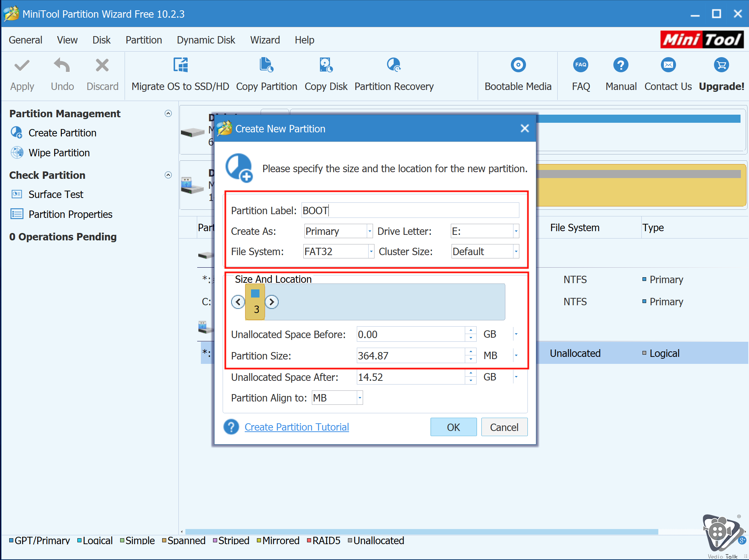Click the Undo arrow icon
Screen dimensions: 749x560
[x=62, y=66]
